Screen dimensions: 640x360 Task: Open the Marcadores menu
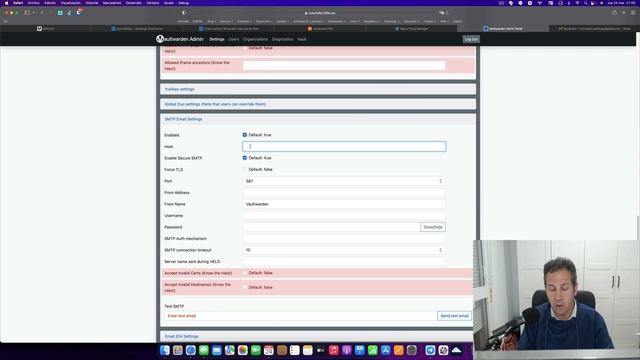click(112, 3)
